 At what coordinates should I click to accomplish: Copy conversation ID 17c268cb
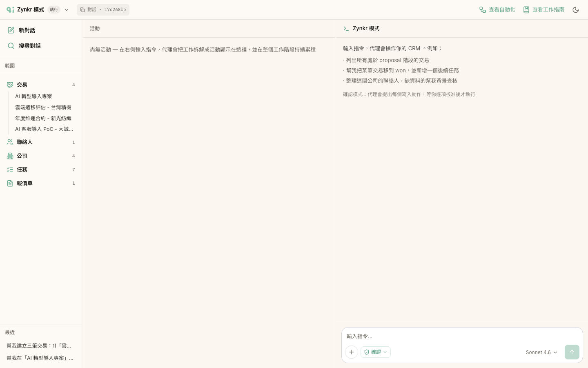103,10
